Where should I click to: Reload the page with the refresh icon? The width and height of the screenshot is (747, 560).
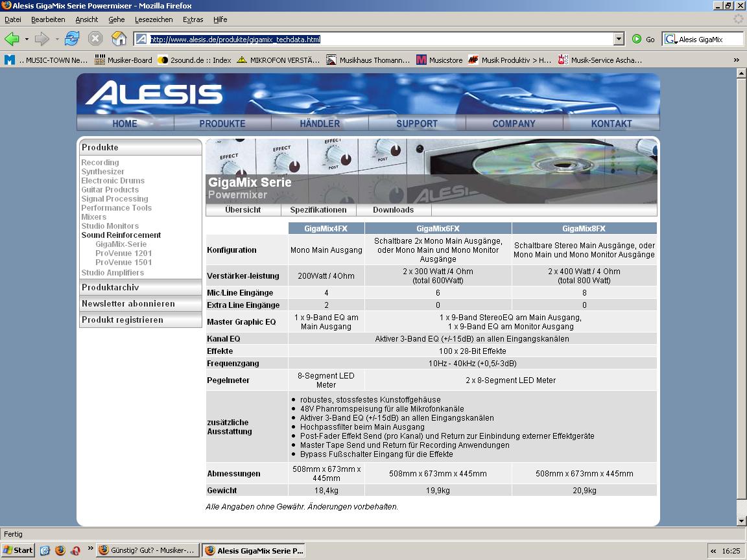72,39
